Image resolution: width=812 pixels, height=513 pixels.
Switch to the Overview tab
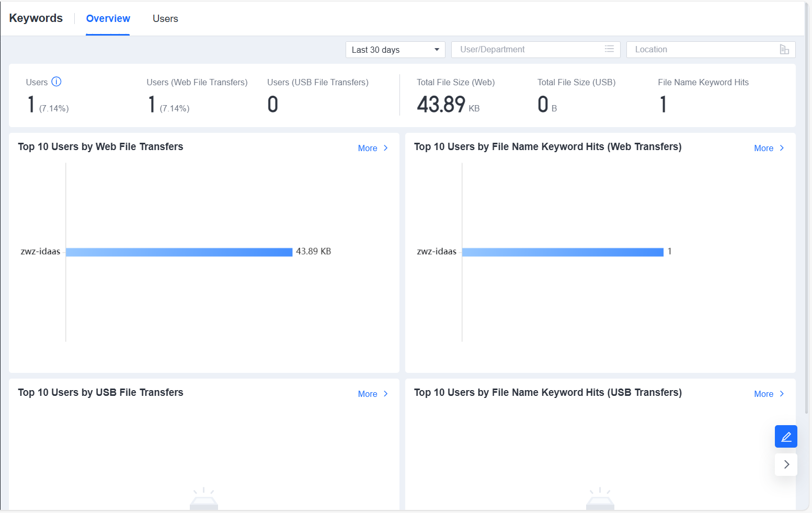pyautogui.click(x=108, y=18)
